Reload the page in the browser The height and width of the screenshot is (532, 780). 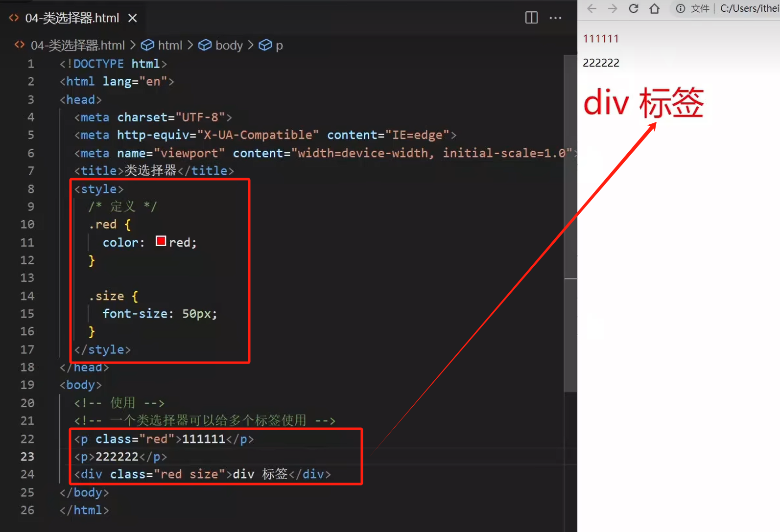[x=634, y=8]
